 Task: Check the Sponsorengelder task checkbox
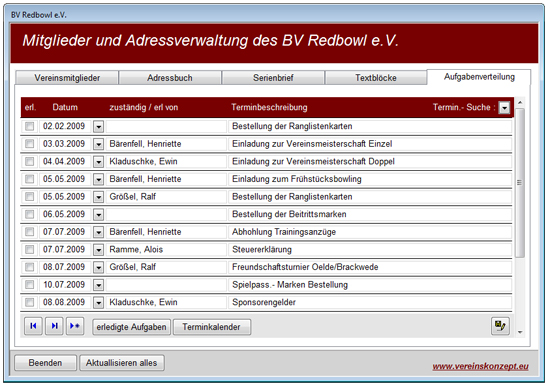[x=30, y=302]
